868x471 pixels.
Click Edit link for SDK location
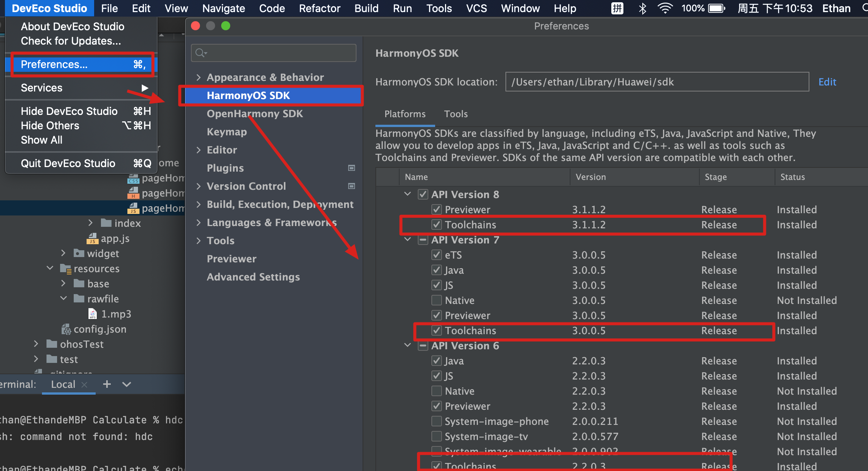(x=827, y=82)
